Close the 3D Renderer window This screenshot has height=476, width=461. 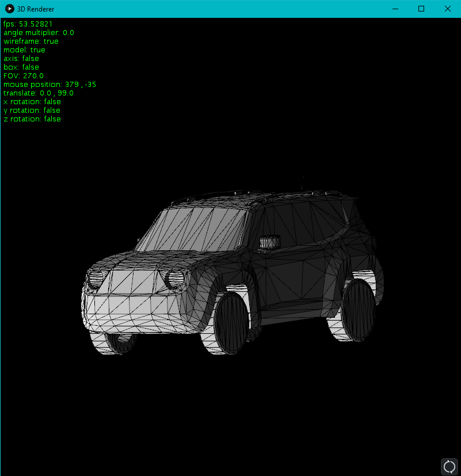448,9
